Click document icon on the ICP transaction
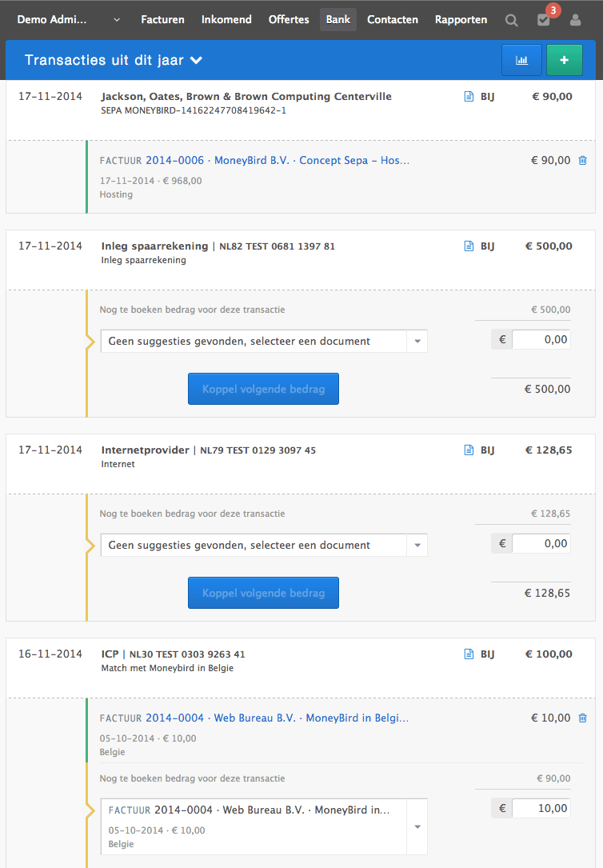This screenshot has height=868, width=603. click(x=469, y=654)
